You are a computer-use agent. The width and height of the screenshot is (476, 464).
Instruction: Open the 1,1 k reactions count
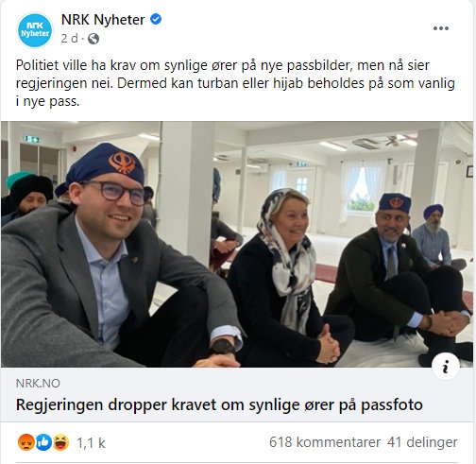point(91,443)
